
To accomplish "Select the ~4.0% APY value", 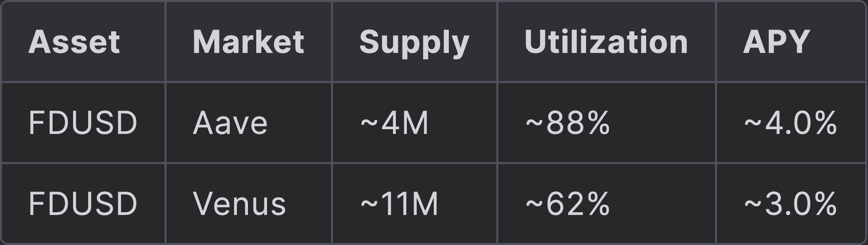I will click(790, 123).
